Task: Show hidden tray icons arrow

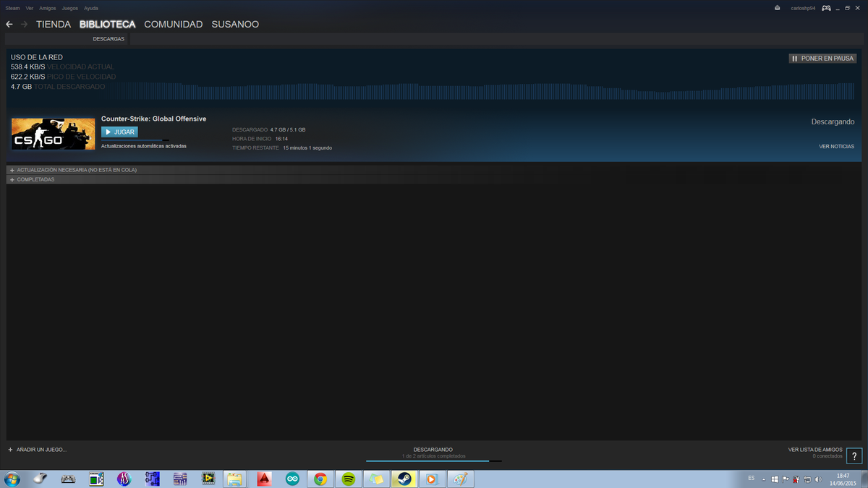Action: [763, 479]
